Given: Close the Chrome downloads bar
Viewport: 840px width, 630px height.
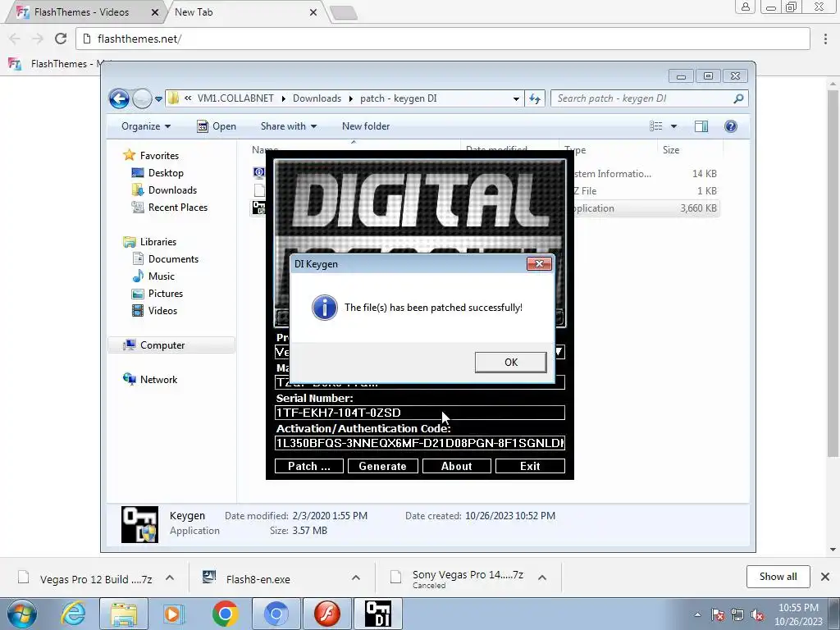Looking at the screenshot, I should (x=825, y=577).
